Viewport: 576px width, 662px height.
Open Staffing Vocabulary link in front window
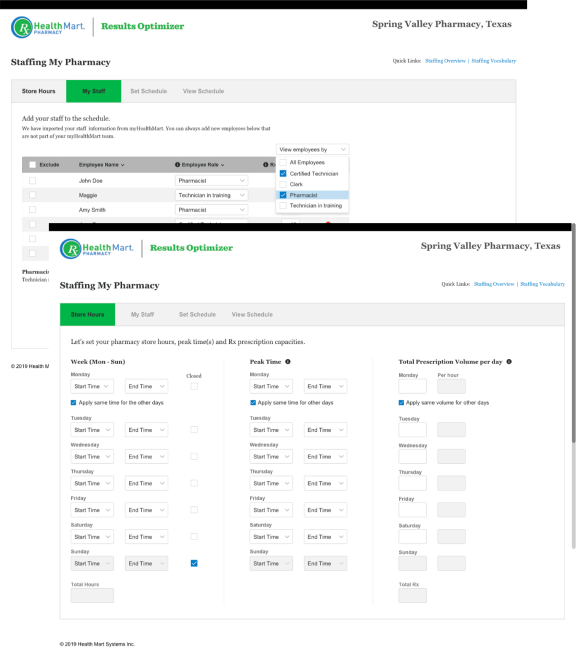tap(542, 284)
